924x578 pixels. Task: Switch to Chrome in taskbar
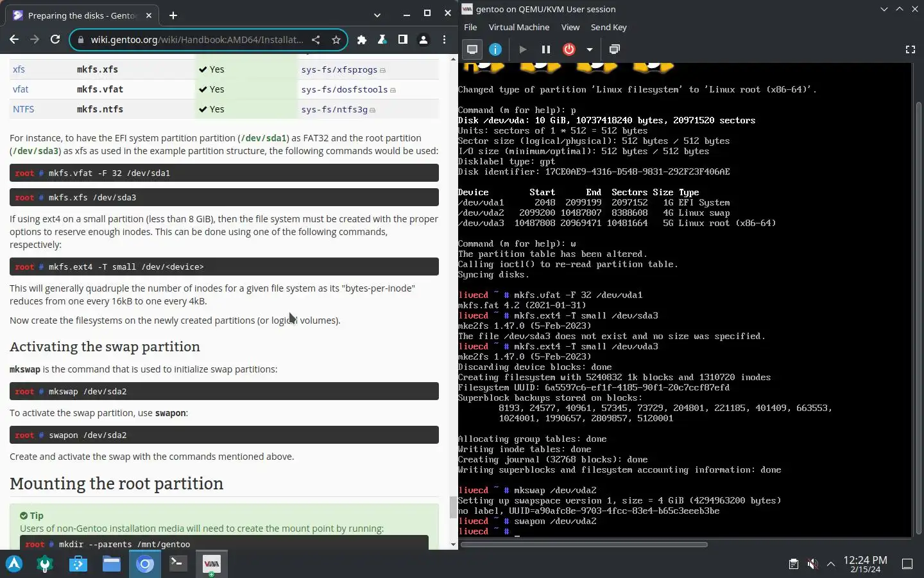tap(145, 564)
